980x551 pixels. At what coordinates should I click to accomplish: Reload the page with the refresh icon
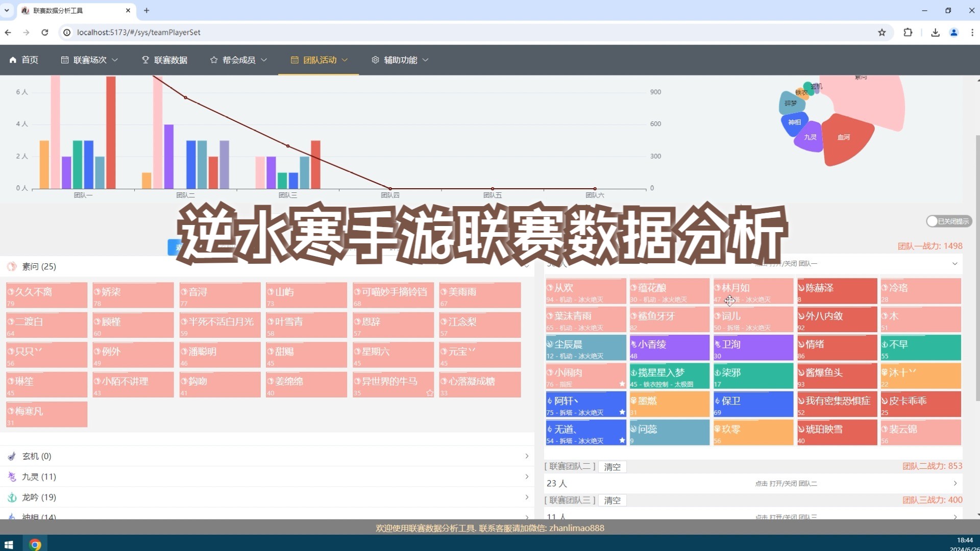tap(45, 32)
